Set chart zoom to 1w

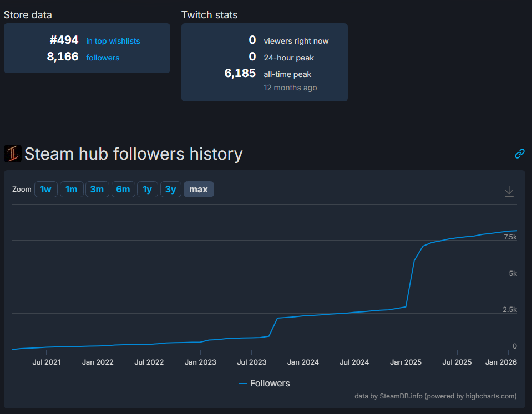pyautogui.click(x=46, y=189)
